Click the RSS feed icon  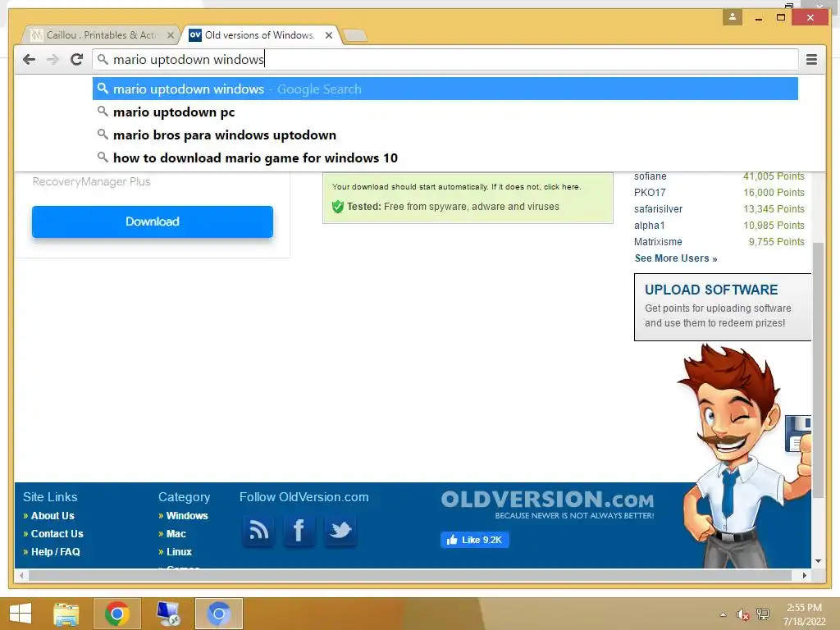coord(258,531)
